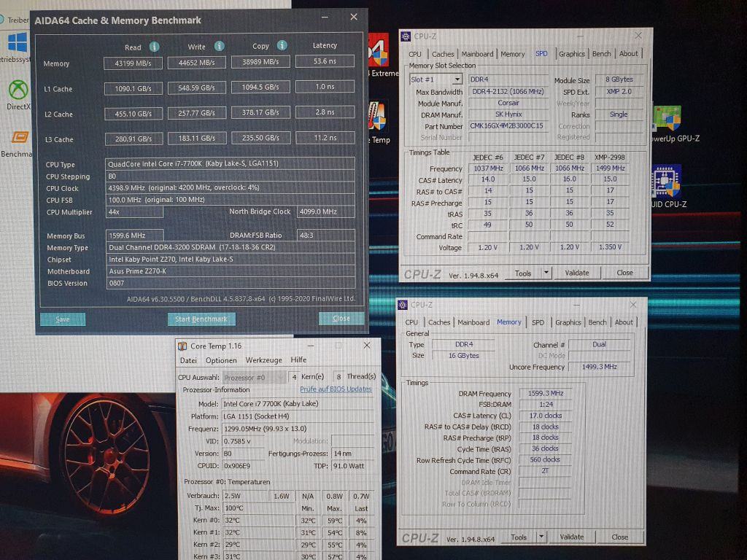The width and height of the screenshot is (747, 560).
Task: Click Validate in CPU-Z Memory window
Action: pyautogui.click(x=572, y=537)
